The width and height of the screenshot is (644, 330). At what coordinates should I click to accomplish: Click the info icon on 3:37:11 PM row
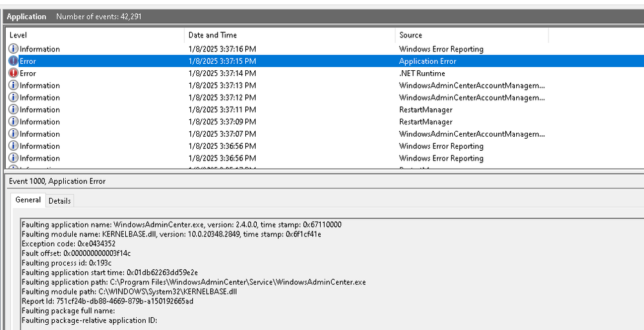[x=14, y=110]
